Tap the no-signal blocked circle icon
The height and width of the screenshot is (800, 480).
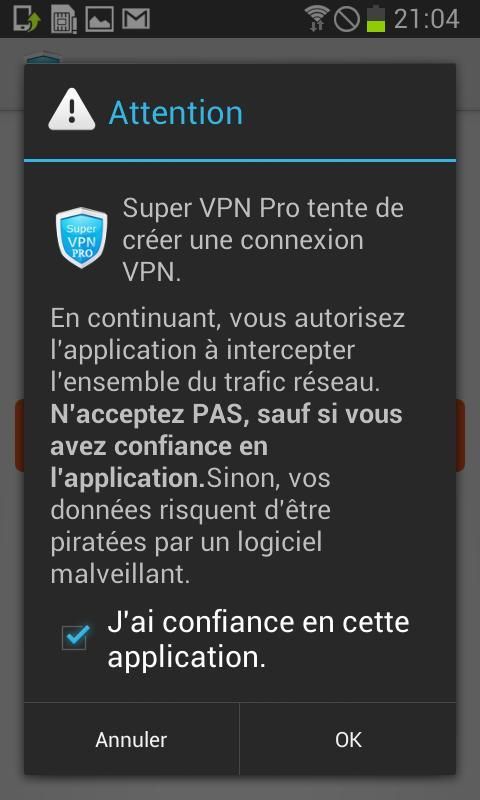347,19
